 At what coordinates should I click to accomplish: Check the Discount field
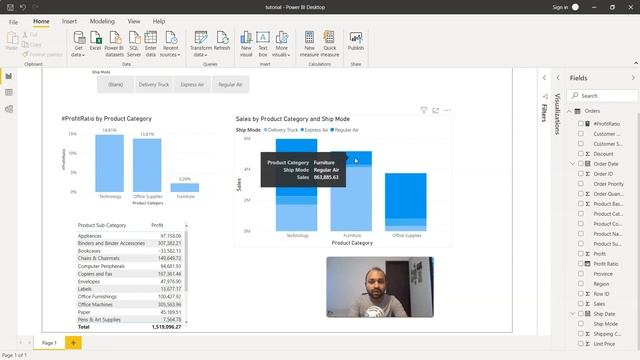click(580, 153)
